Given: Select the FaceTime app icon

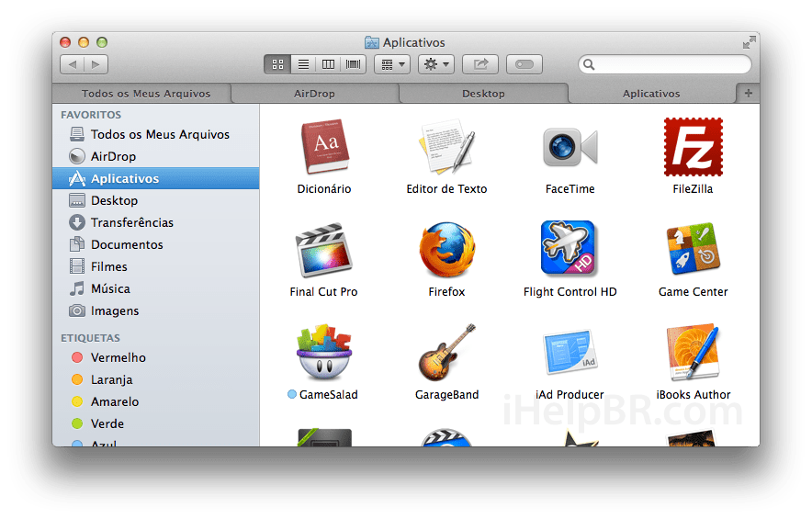Looking at the screenshot, I should click(570, 147).
